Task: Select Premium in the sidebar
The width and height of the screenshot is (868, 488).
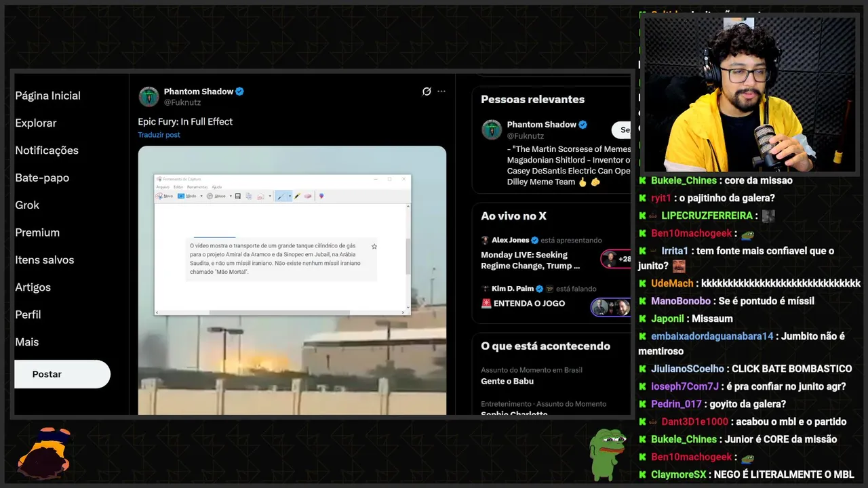Action: pos(37,232)
